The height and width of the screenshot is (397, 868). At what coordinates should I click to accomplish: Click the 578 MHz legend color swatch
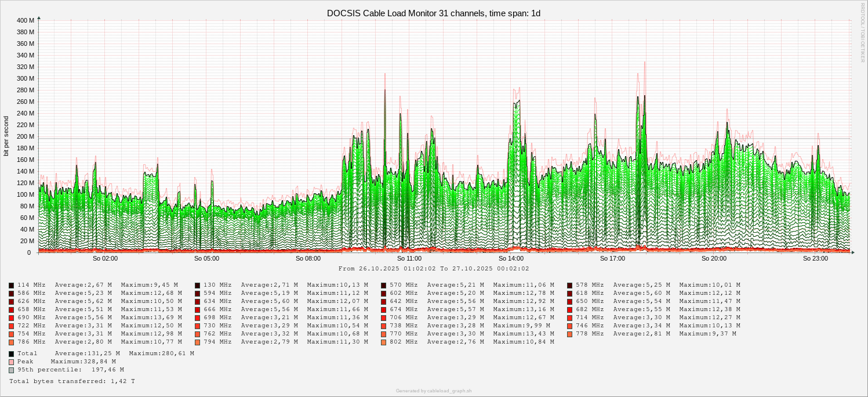tap(570, 285)
